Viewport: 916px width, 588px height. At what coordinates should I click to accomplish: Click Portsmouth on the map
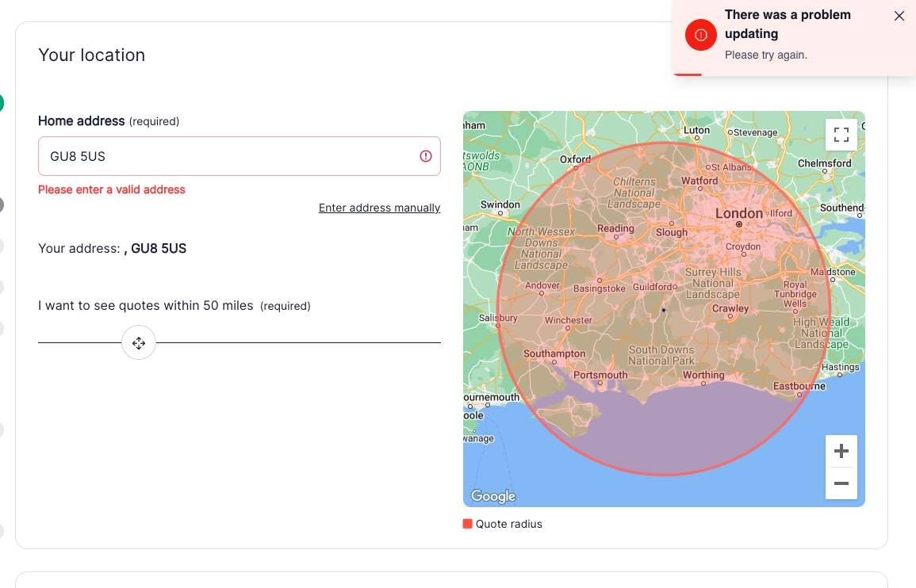[x=600, y=375]
